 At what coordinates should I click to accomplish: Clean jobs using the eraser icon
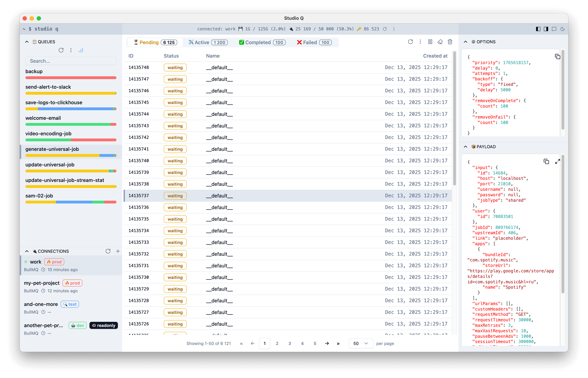coord(440,42)
